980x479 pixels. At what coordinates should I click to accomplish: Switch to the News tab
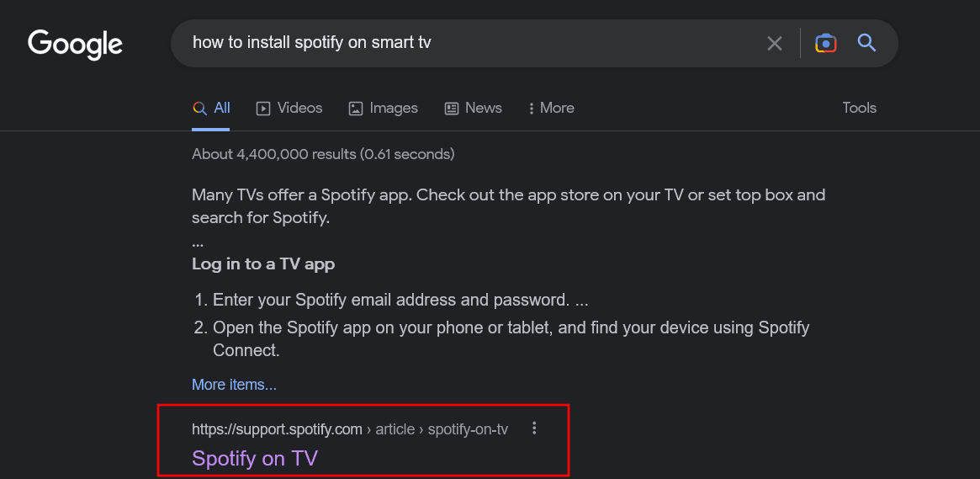click(x=473, y=108)
